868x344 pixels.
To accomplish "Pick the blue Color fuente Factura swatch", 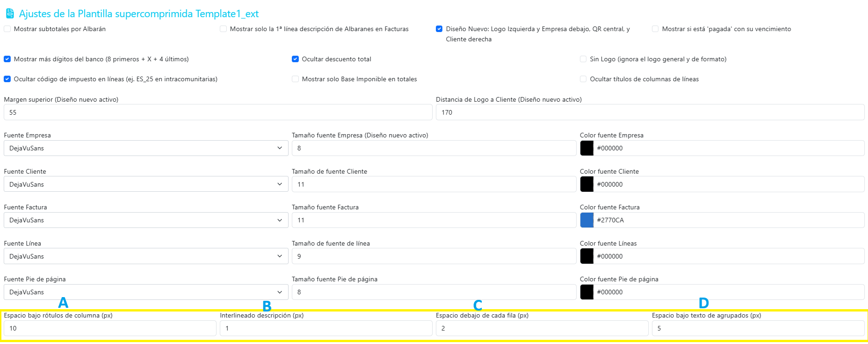I will click(x=587, y=220).
